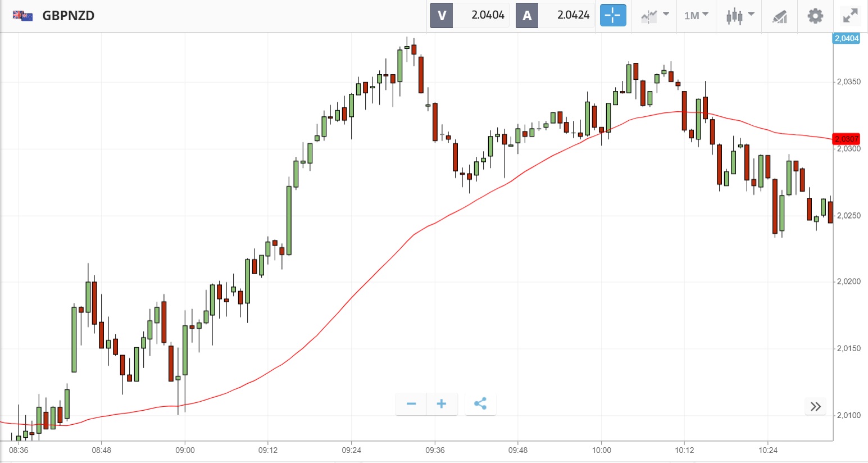Click the GBPNZD flag icon

[x=22, y=15]
